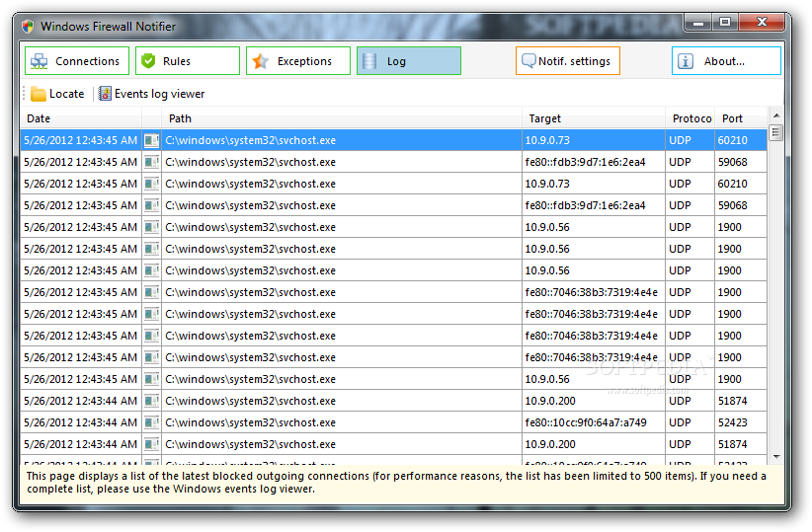Open the About... dialog
Viewport: 812px width, 532px height.
(x=726, y=61)
